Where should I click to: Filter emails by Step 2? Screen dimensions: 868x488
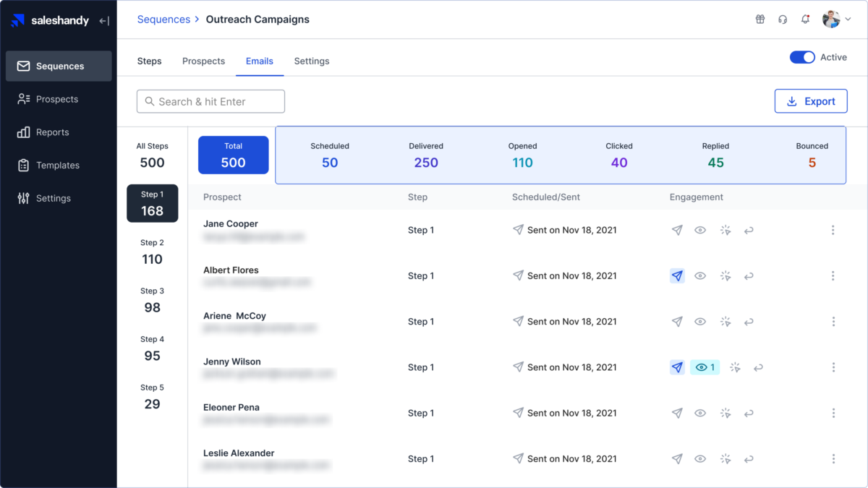pyautogui.click(x=152, y=252)
